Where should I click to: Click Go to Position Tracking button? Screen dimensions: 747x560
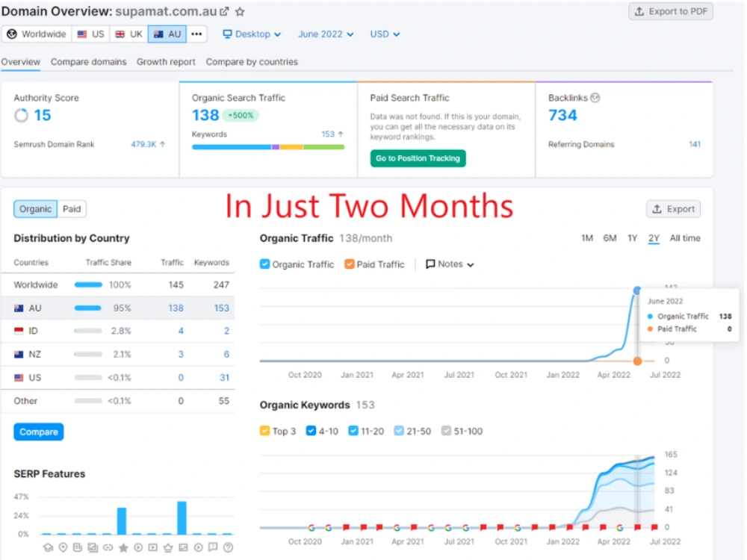pyautogui.click(x=418, y=158)
